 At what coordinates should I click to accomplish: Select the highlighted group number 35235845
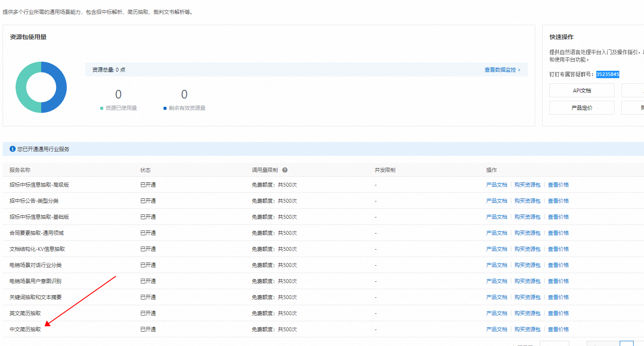point(608,74)
